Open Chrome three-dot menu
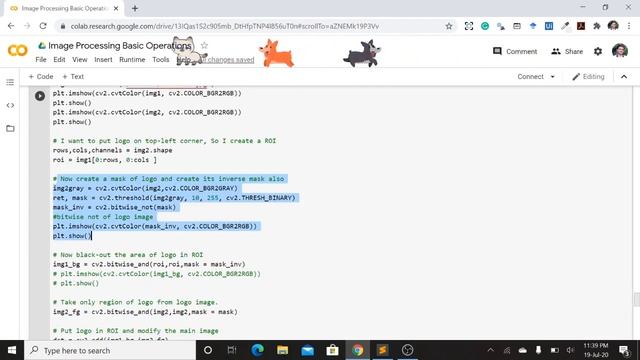The height and width of the screenshot is (360, 640). pos(629,26)
